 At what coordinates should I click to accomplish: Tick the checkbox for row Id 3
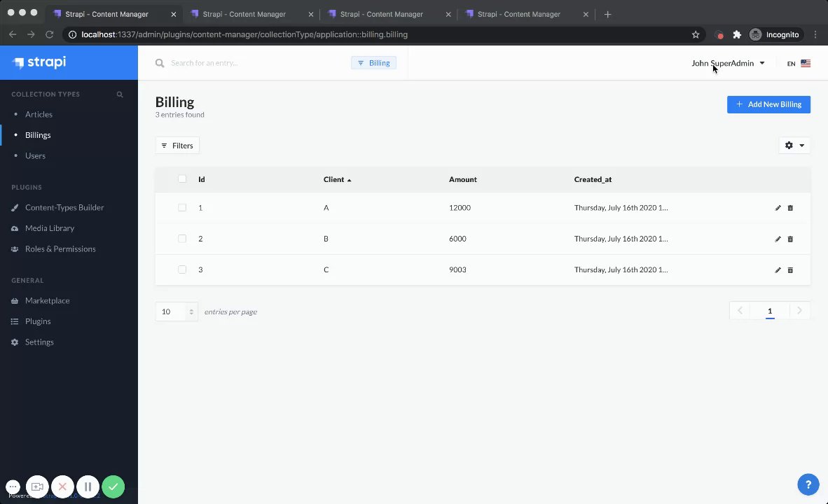[182, 269]
